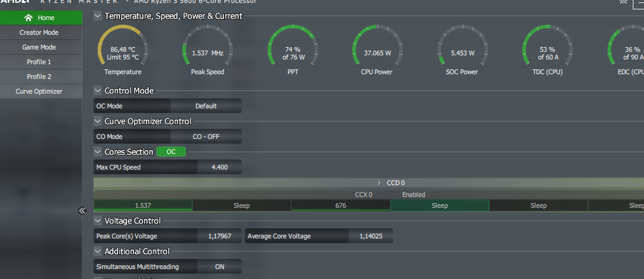Click the SOC Power gauge
Viewport: 644px width, 279px height.
(463, 52)
